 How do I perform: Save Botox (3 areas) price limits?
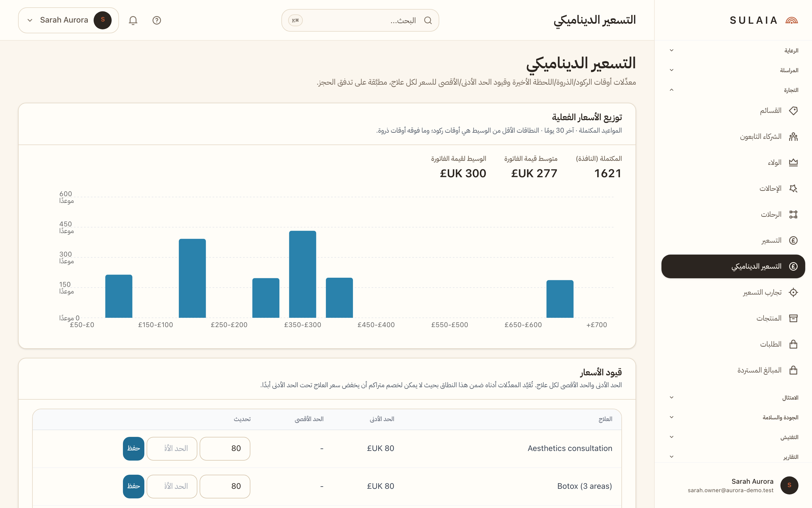click(x=134, y=486)
